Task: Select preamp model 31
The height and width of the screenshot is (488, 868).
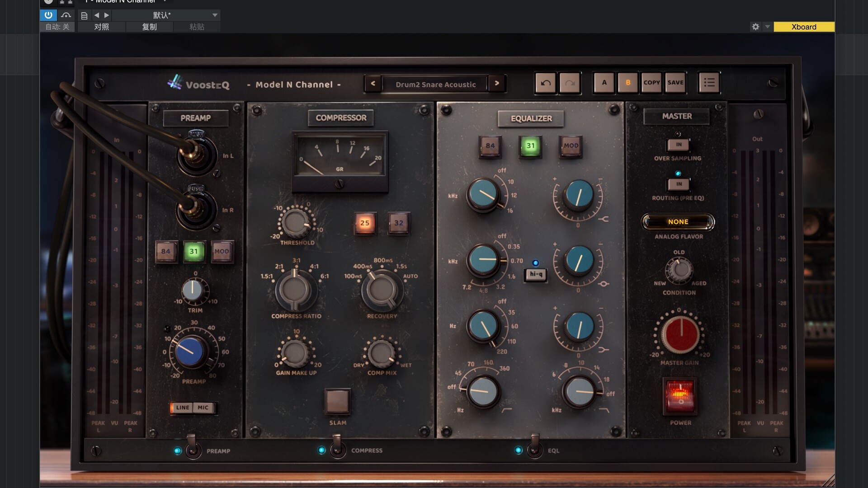Action: pyautogui.click(x=194, y=251)
